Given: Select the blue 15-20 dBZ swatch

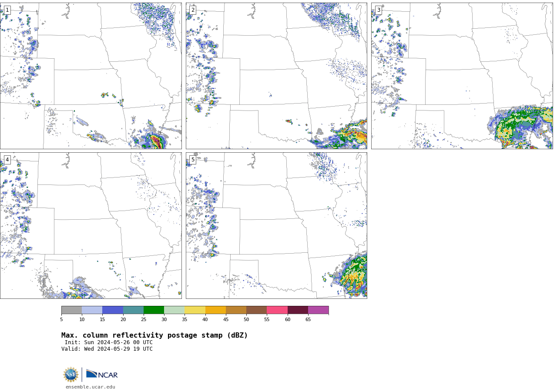Looking at the screenshot, I should (113, 310).
